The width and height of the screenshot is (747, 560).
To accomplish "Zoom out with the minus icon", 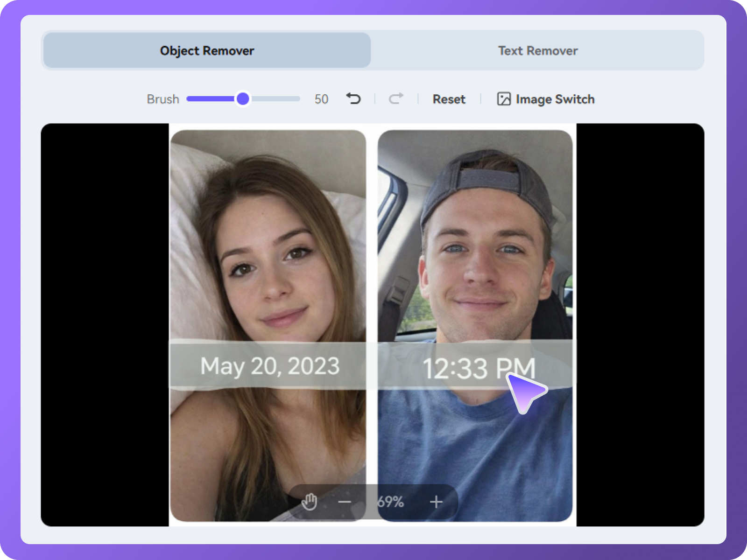I will pyautogui.click(x=345, y=502).
